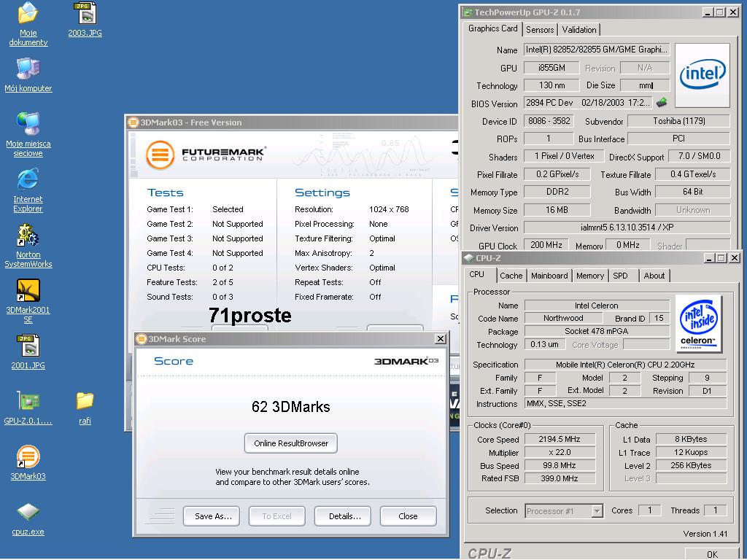
Task: Click the OK button in CPU-Z
Action: coord(712,554)
